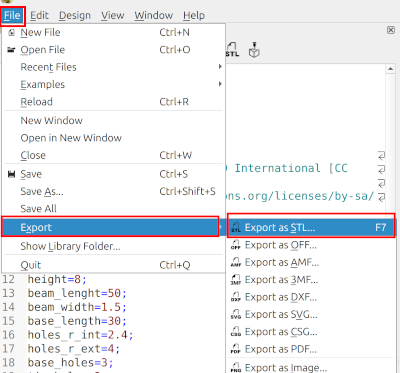Image resolution: width=400 pixels, height=373 pixels.
Task: Expand the Recent Files submenu
Action: (113, 67)
